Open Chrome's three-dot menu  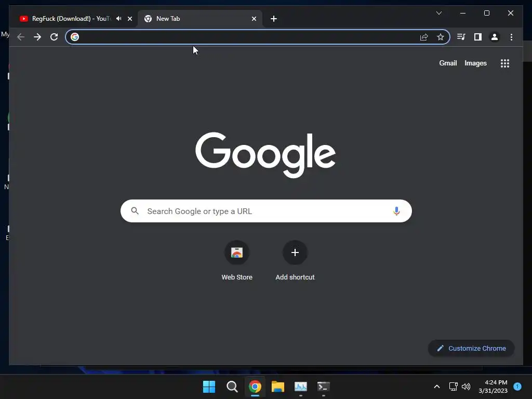pos(511,37)
